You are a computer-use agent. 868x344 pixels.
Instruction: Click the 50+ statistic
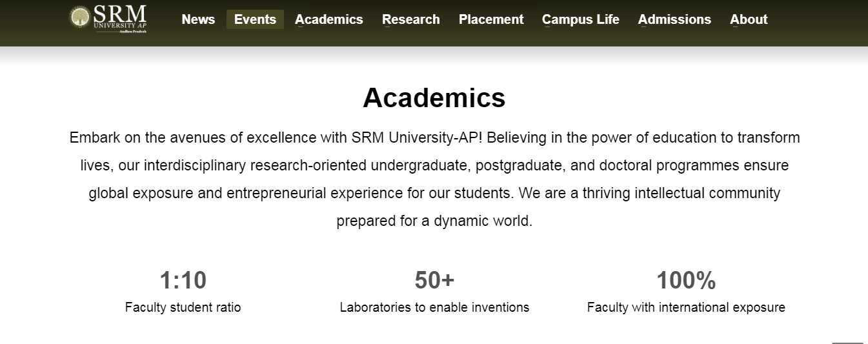(x=434, y=281)
